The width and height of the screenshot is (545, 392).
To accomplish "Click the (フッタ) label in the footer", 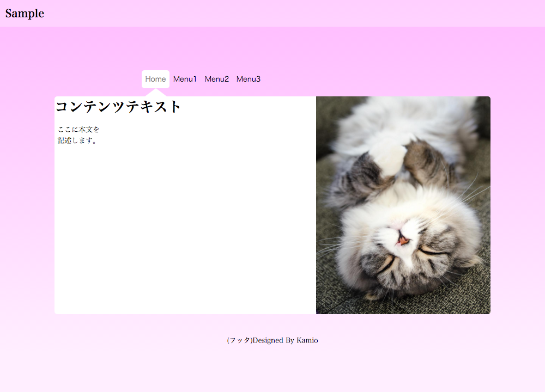I will click(240, 340).
